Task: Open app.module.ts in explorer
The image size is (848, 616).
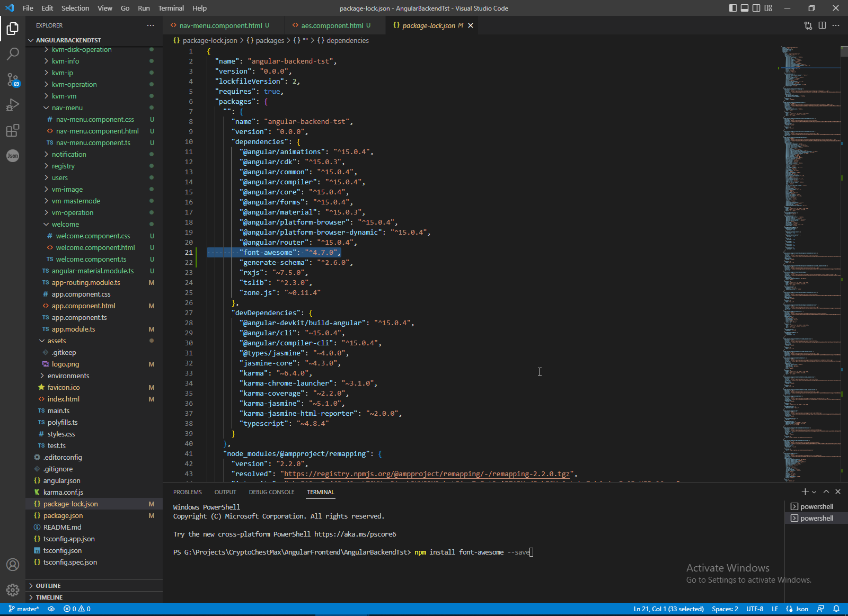Action: [x=94, y=329]
